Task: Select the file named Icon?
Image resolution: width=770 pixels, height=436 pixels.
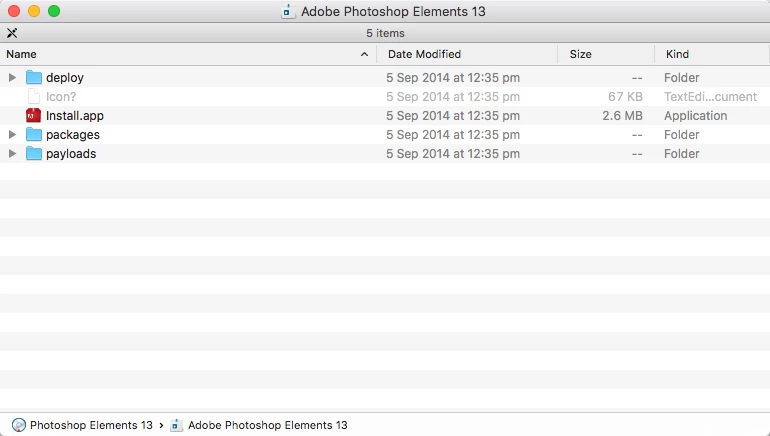Action: [x=61, y=97]
